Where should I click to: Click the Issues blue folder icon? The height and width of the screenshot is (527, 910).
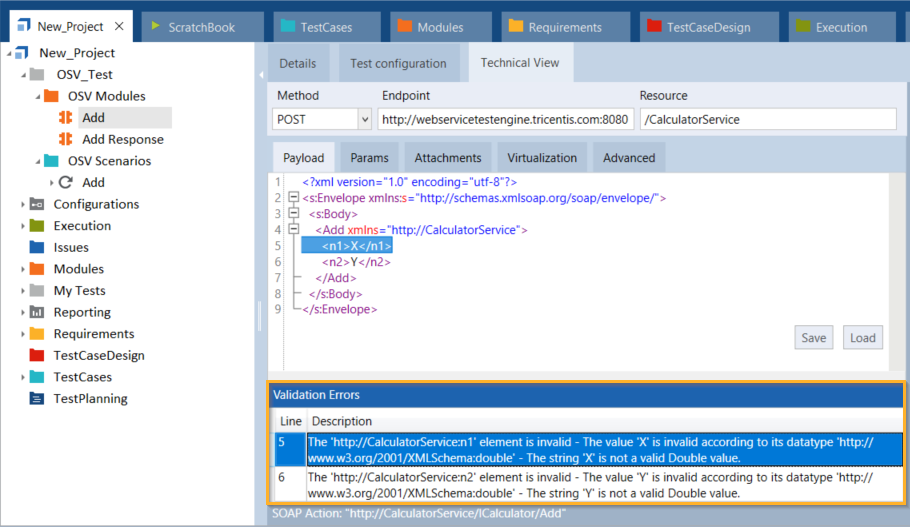point(37,247)
